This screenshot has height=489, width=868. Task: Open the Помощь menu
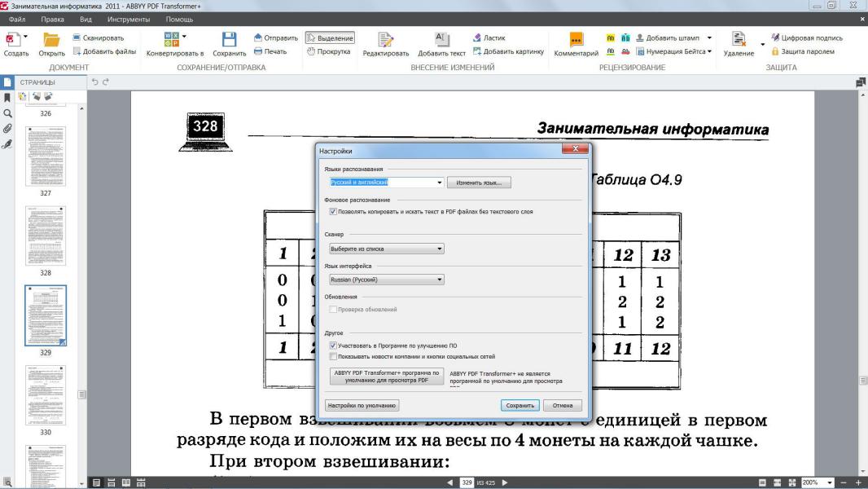179,20
